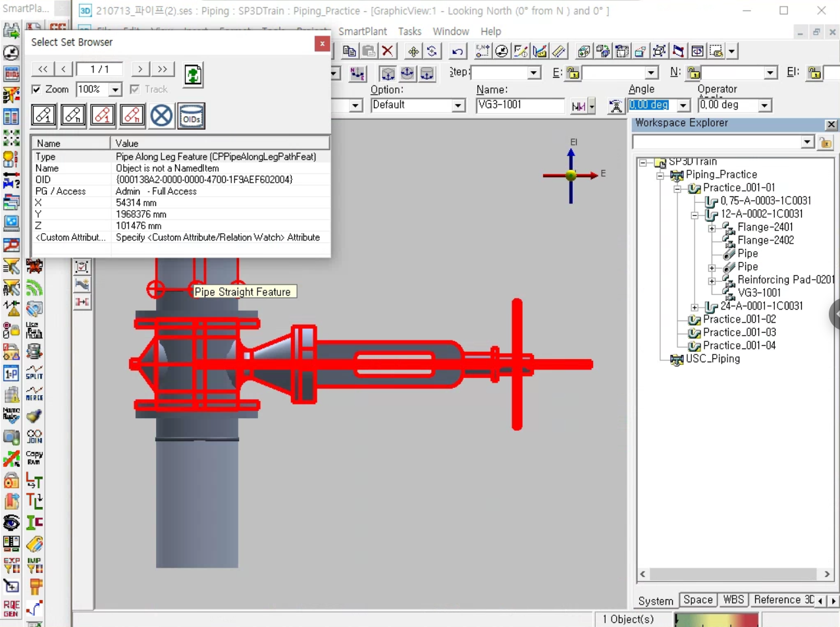
Task: Click the Copy Run tool icon
Action: tap(34, 457)
